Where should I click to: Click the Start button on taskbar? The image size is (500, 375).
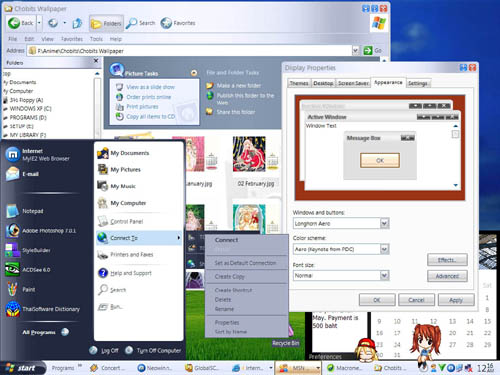pos(23,368)
